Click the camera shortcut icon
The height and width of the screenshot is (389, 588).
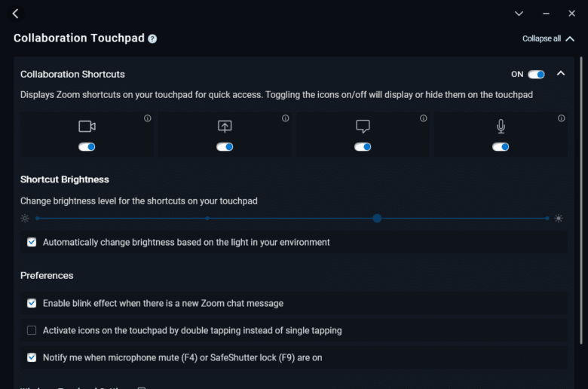(87, 127)
